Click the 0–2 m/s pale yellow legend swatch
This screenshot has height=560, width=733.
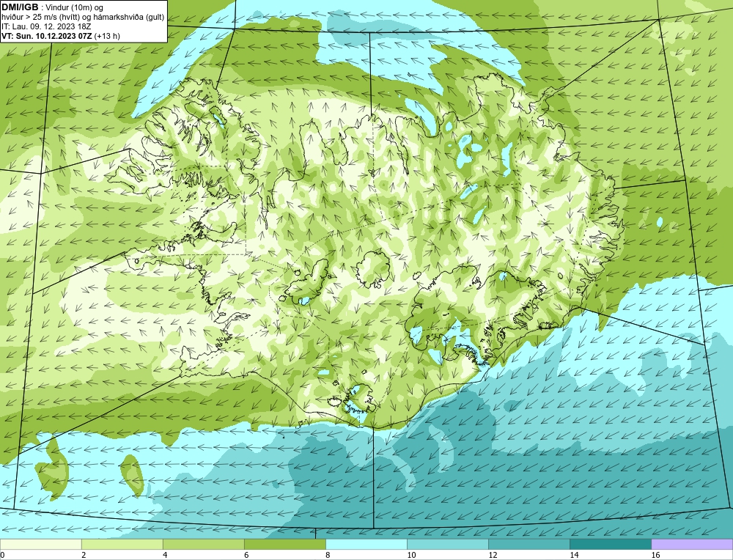coord(40,544)
